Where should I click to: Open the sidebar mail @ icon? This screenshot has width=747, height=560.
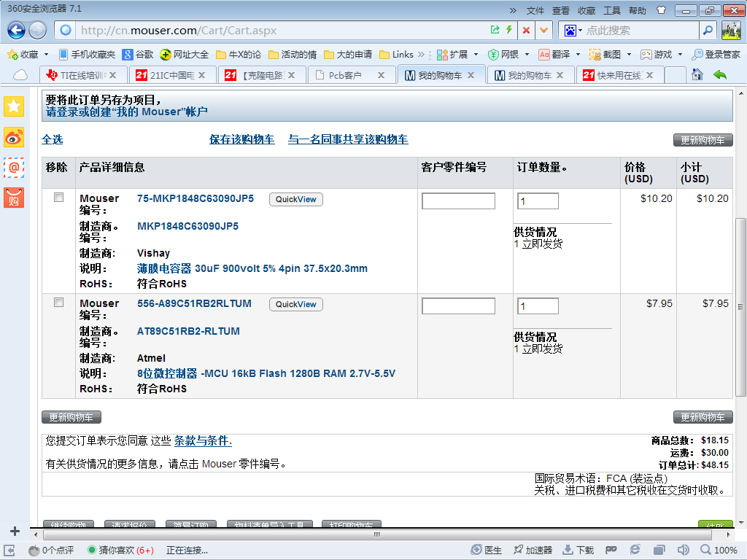pos(14,168)
